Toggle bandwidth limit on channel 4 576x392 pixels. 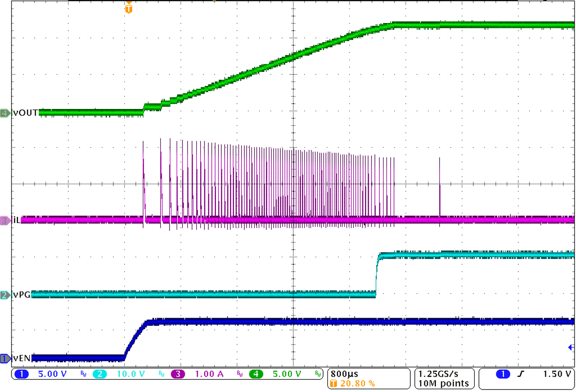click(318, 373)
